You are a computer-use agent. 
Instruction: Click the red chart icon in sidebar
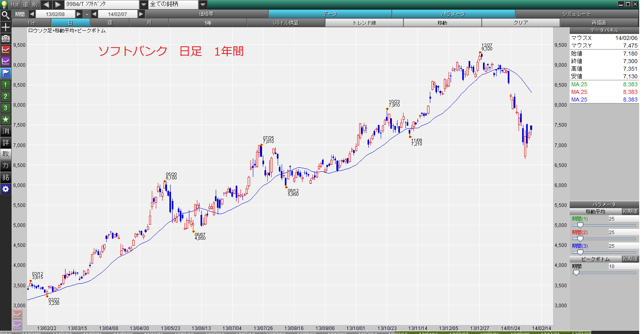(x=6, y=50)
